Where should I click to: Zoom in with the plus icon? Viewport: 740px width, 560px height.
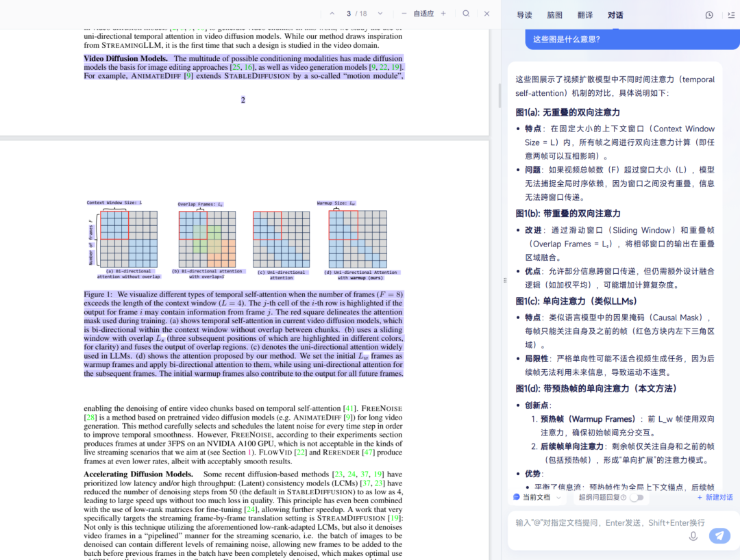pyautogui.click(x=443, y=14)
